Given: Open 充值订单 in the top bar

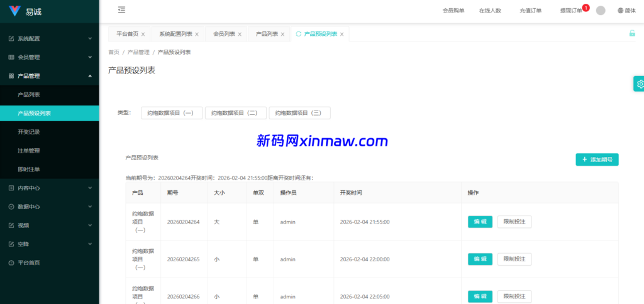Looking at the screenshot, I should (x=530, y=11).
